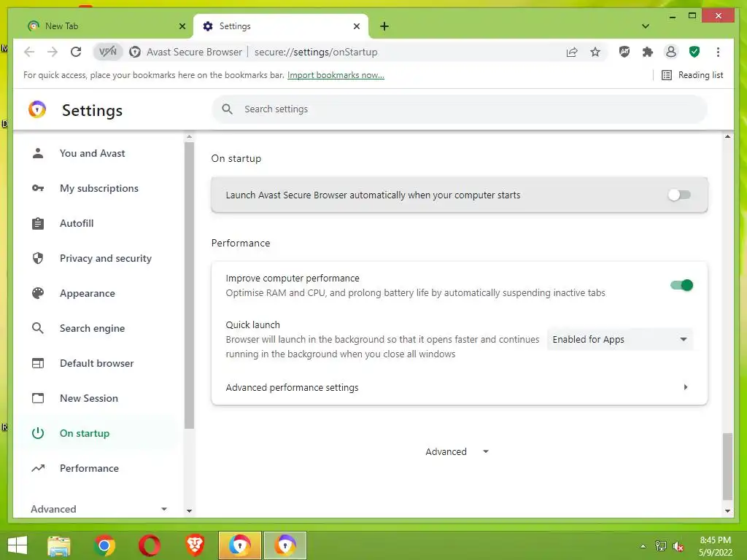The height and width of the screenshot is (560, 747).
Task: Open Privacy and security settings
Action: (x=98, y=258)
